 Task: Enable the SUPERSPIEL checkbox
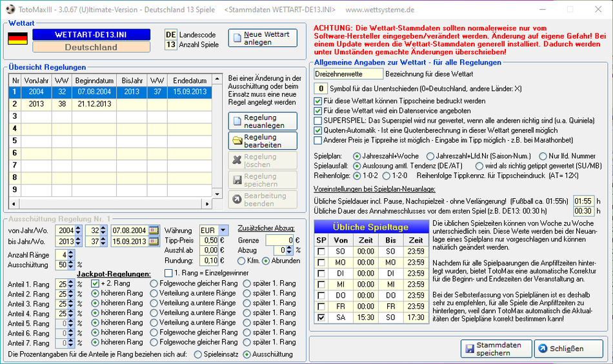click(x=318, y=121)
